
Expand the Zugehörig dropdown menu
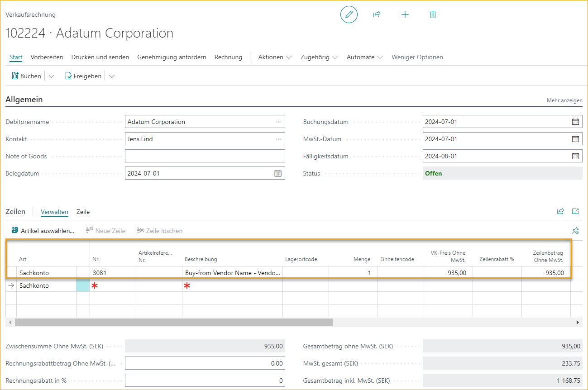point(319,57)
